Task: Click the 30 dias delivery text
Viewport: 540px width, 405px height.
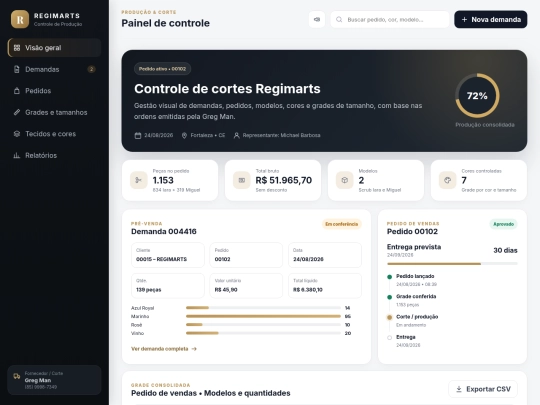Action: (505, 250)
